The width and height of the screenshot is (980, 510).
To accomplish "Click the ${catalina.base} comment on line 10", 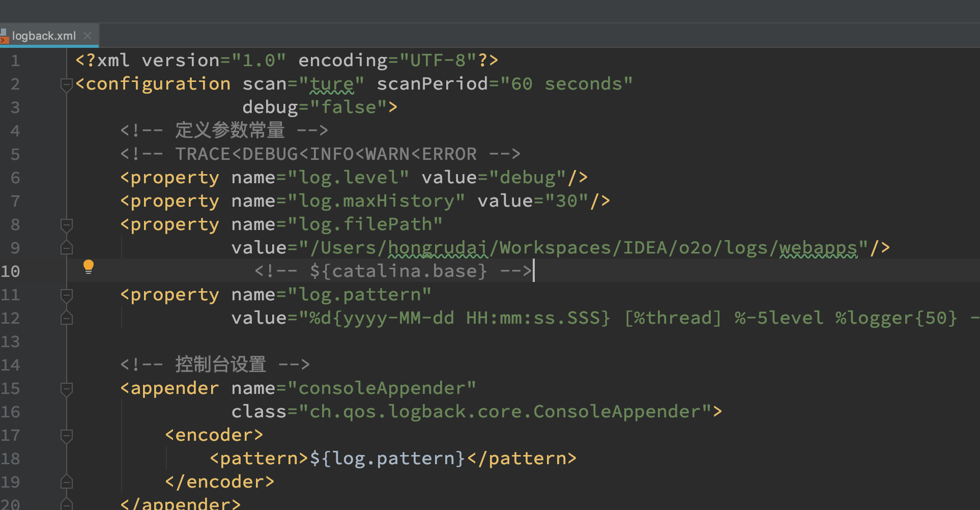I will [393, 271].
